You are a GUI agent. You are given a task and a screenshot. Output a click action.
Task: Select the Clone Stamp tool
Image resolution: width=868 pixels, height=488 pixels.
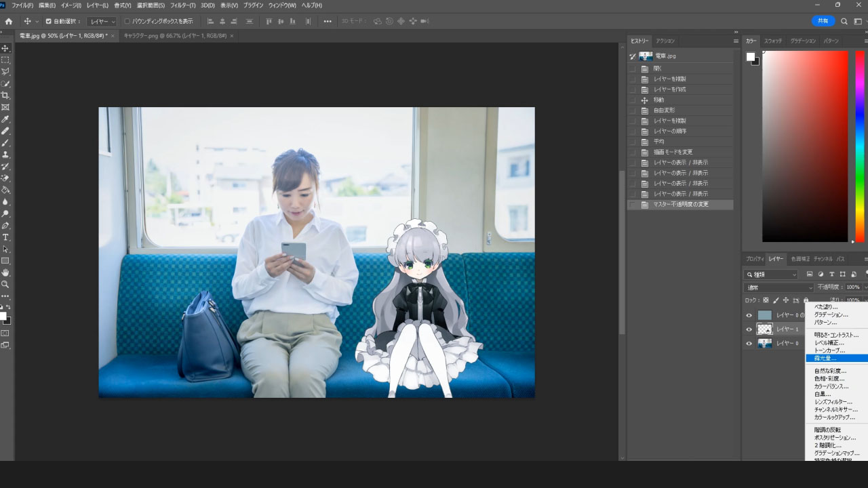[5, 155]
